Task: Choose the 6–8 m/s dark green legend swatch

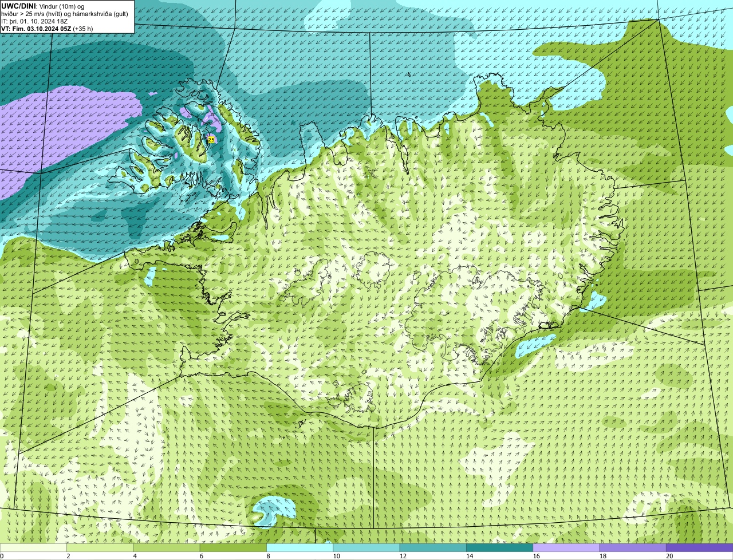Action: pos(234,547)
